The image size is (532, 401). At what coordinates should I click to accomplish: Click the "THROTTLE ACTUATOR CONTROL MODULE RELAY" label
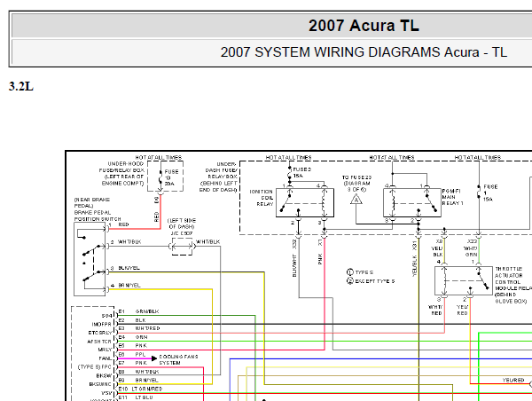pyautogui.click(x=513, y=279)
